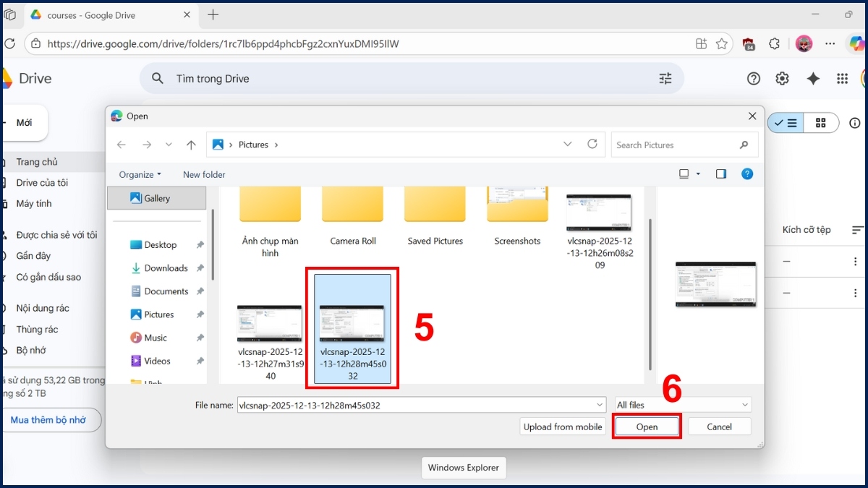The width and height of the screenshot is (868, 488).
Task: Open Trang chủ in Drive sidebar
Action: tap(37, 162)
